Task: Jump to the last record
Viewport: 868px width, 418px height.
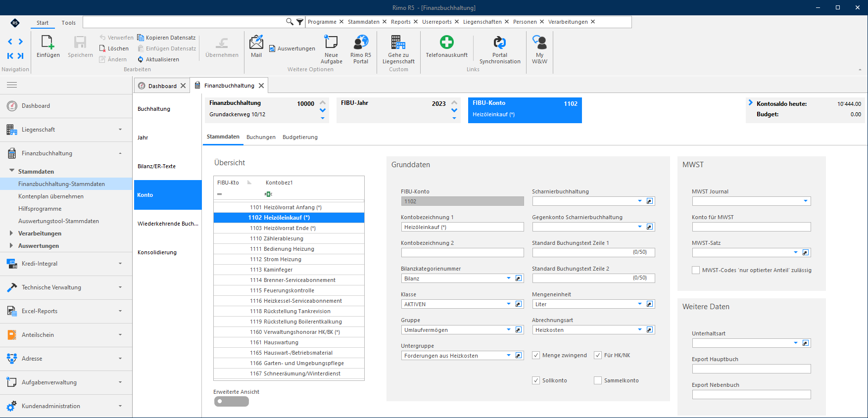Action: coord(20,56)
